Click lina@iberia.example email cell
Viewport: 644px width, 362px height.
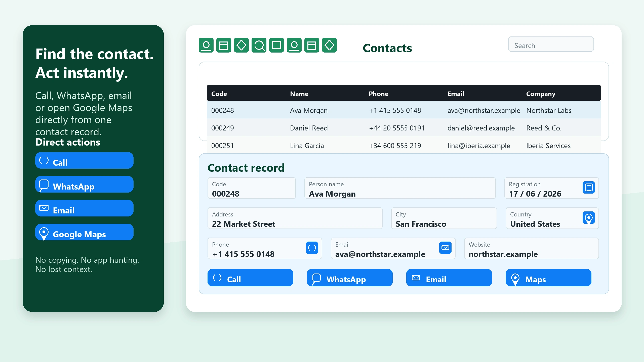(479, 146)
